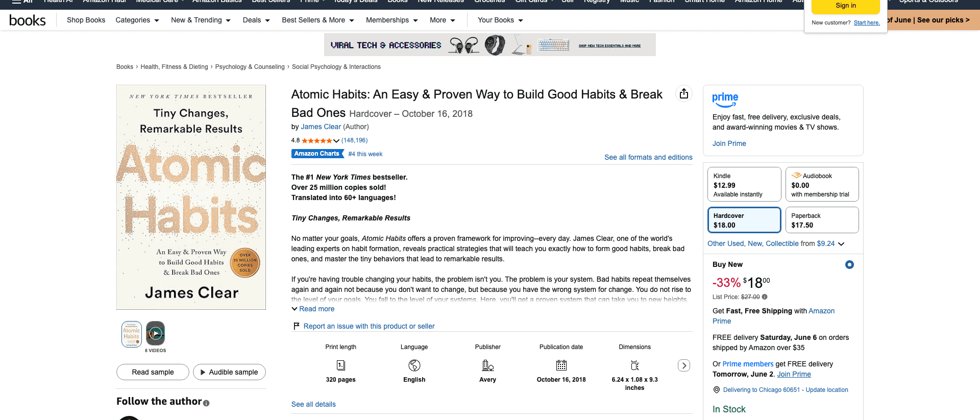Image resolution: width=980 pixels, height=420 pixels.
Task: Play the book videos thumbnail
Action: coord(155,334)
